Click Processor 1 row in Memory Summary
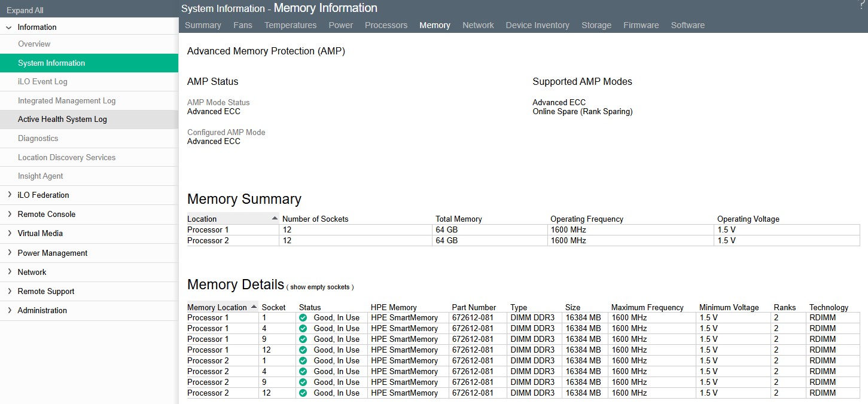 pyautogui.click(x=523, y=229)
